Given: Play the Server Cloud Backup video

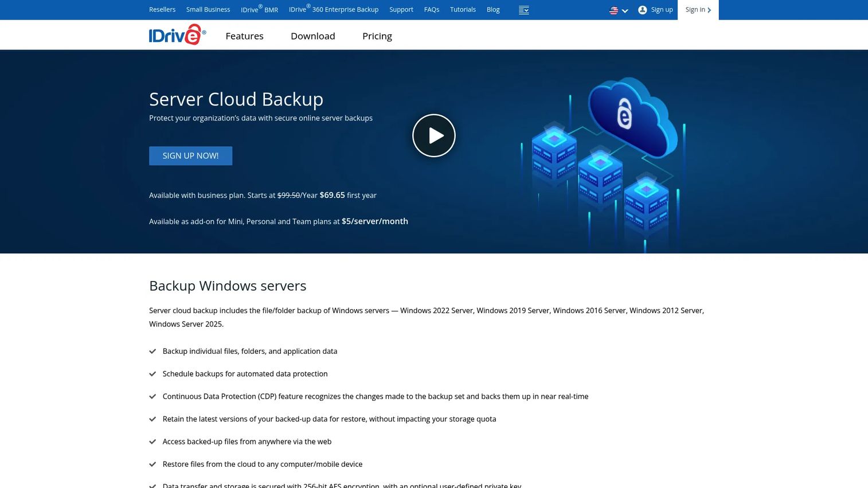Looking at the screenshot, I should click(x=434, y=135).
